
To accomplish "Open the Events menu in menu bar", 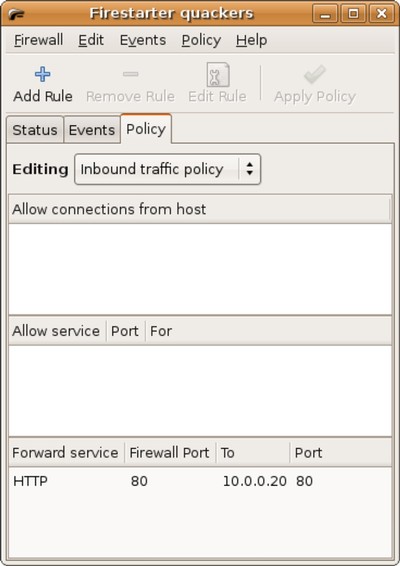I will (143, 40).
